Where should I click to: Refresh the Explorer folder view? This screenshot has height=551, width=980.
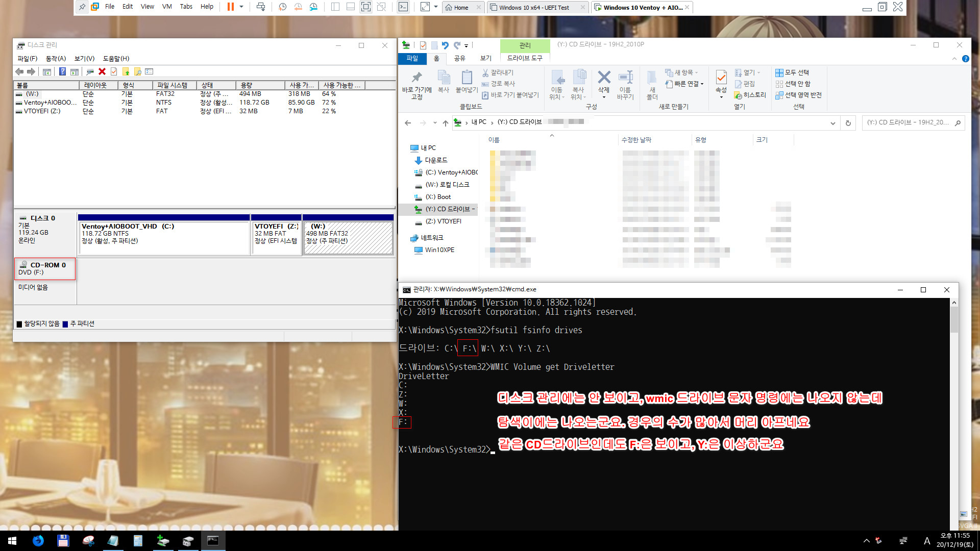tap(848, 123)
